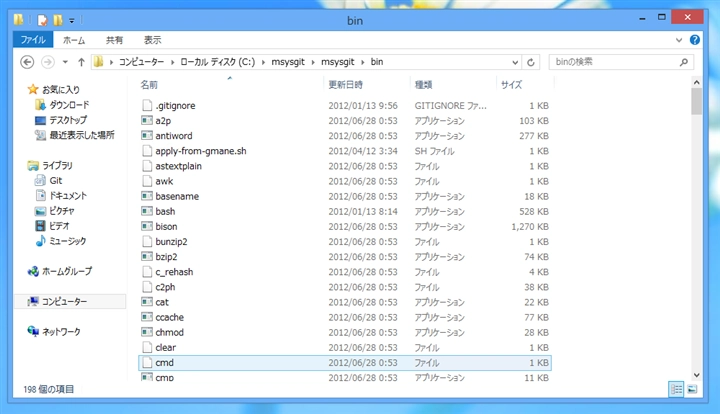Image resolution: width=720 pixels, height=414 pixels.
Task: Click the file list scrollbar down arrow
Action: click(x=697, y=375)
